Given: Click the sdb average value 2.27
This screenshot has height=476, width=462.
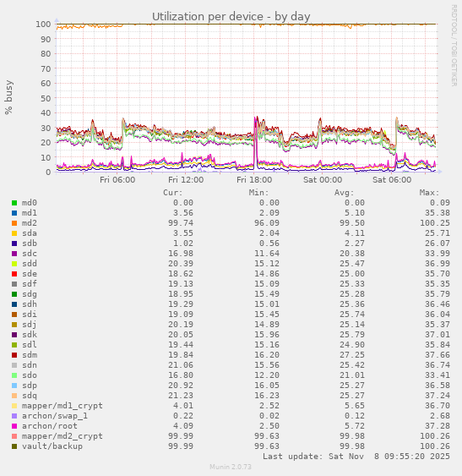Looking at the screenshot, I should pyautogui.click(x=354, y=243).
